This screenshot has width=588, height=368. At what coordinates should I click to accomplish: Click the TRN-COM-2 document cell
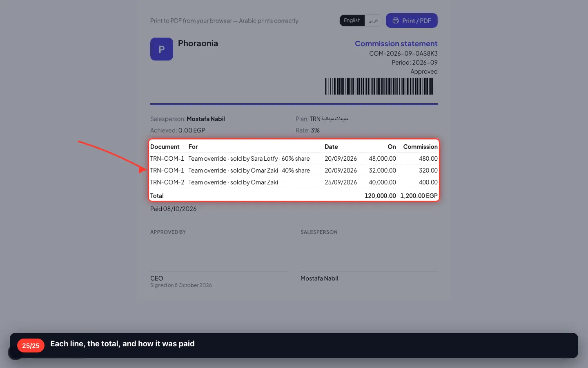167,182
